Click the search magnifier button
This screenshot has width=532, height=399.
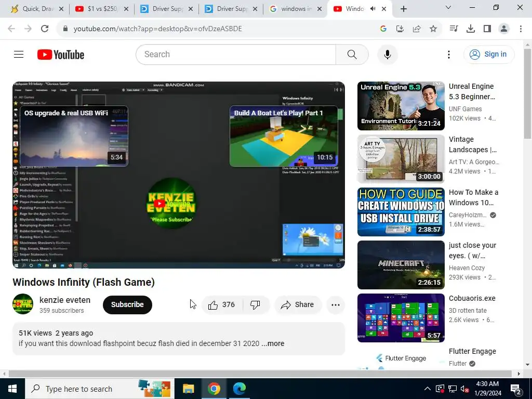(352, 54)
